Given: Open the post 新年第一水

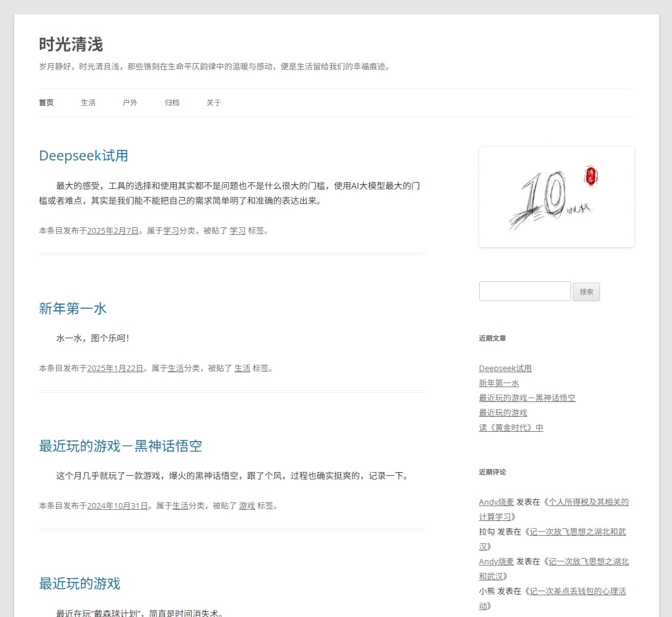Looking at the screenshot, I should click(x=73, y=308).
